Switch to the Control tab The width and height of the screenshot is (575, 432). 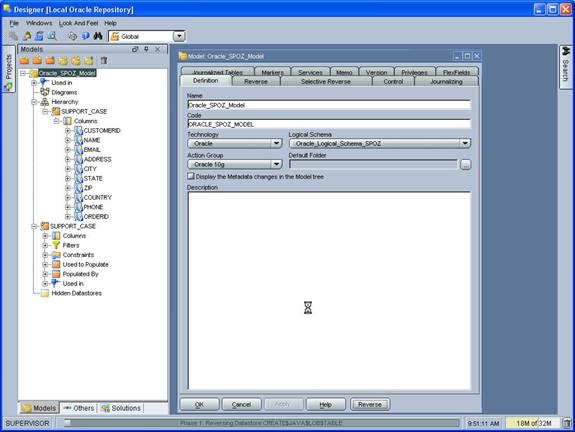393,81
